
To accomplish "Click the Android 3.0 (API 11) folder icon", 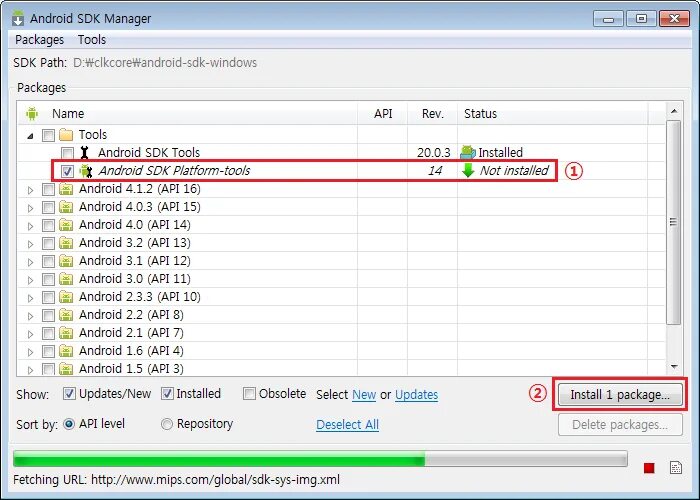I will (66, 279).
